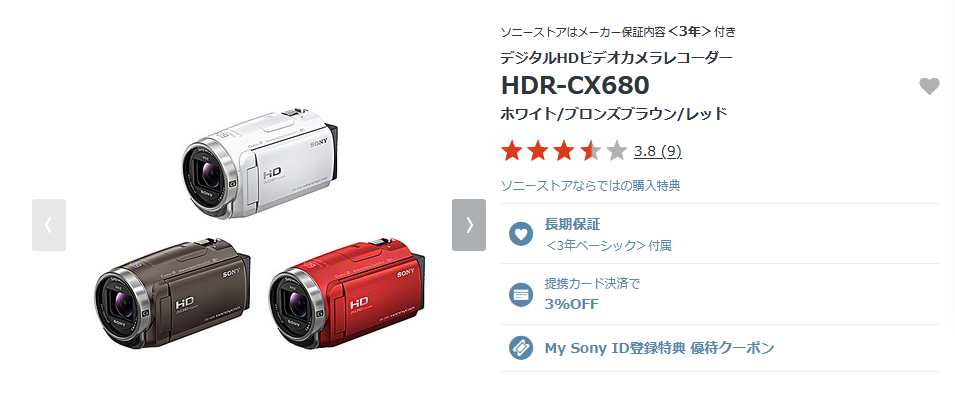Click the gray fifth rating star

[617, 150]
